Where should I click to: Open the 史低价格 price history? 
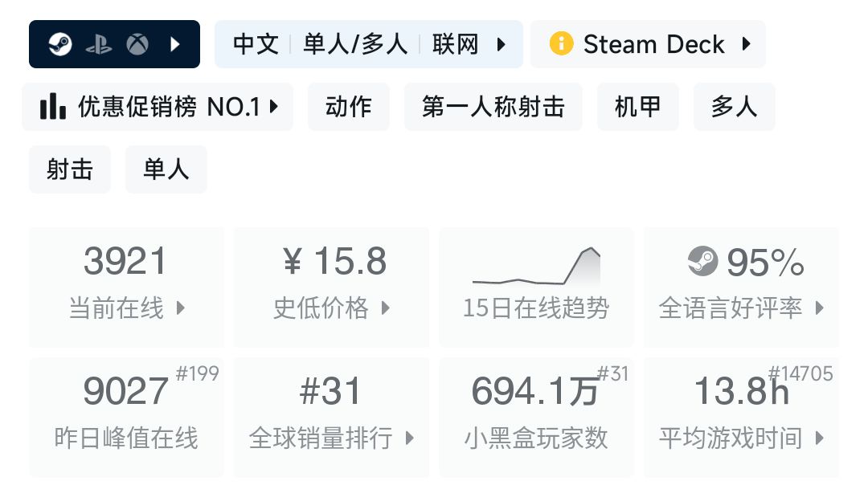point(331,287)
